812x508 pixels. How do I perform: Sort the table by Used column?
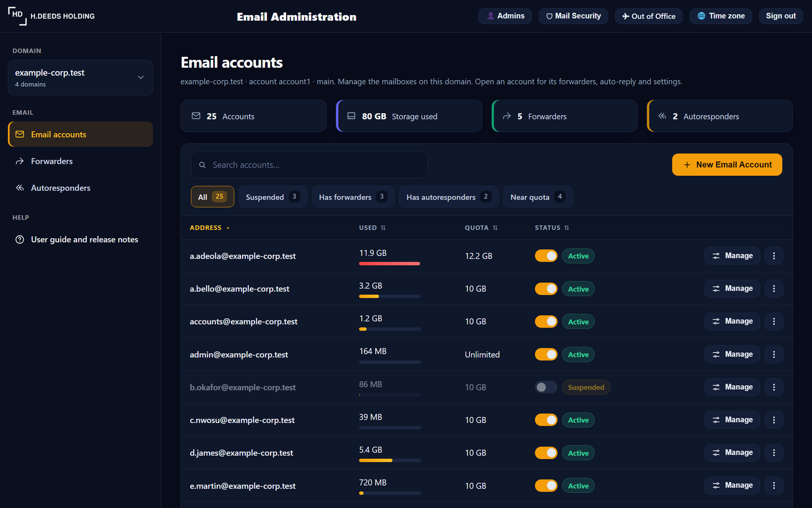click(x=372, y=228)
